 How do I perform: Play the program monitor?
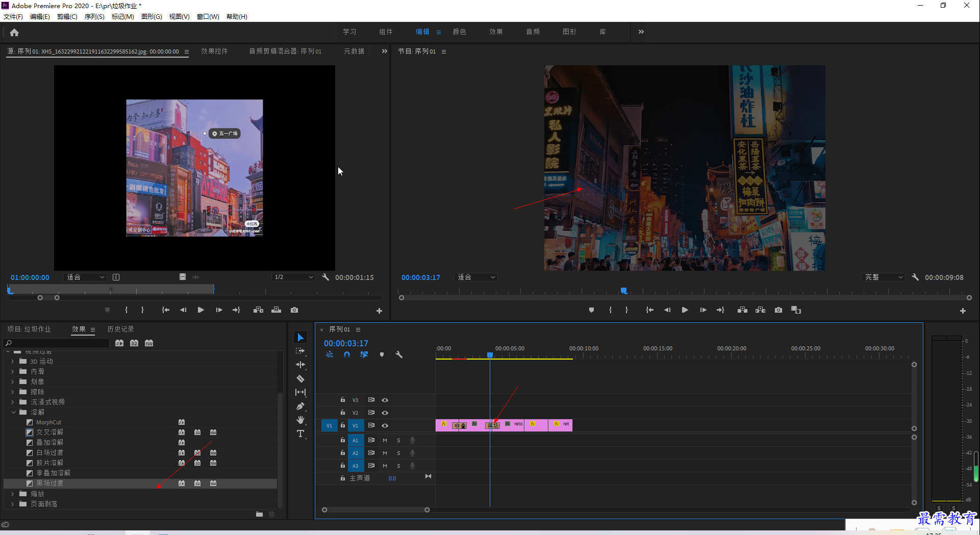click(685, 310)
